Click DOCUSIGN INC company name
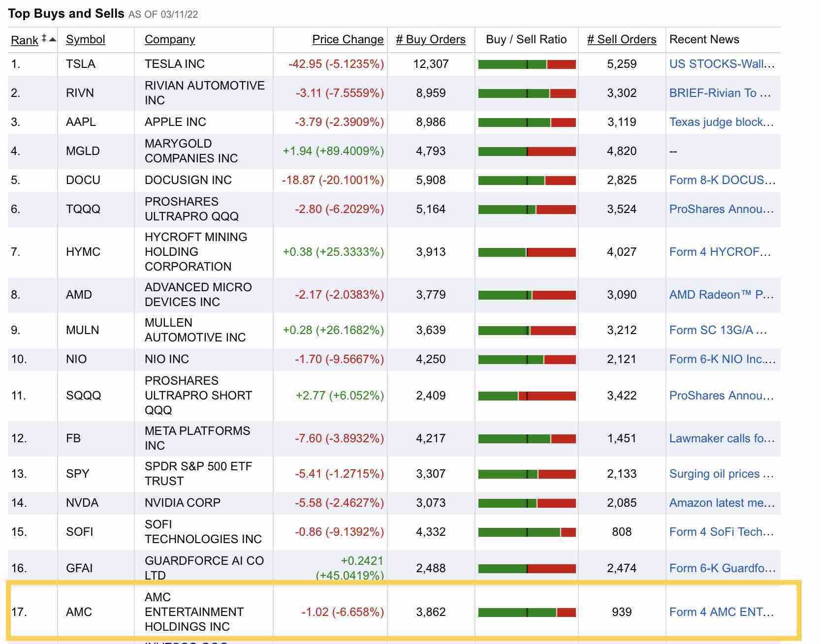The height and width of the screenshot is (644, 820). point(188,180)
